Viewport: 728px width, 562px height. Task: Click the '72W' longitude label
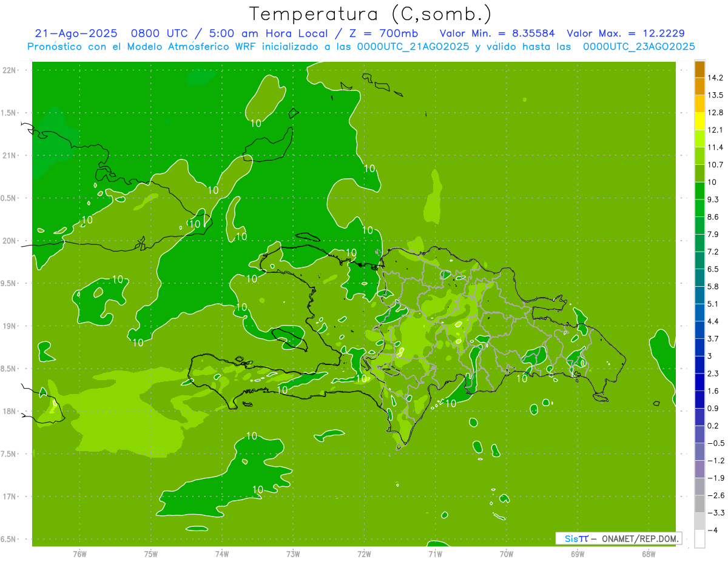click(365, 554)
